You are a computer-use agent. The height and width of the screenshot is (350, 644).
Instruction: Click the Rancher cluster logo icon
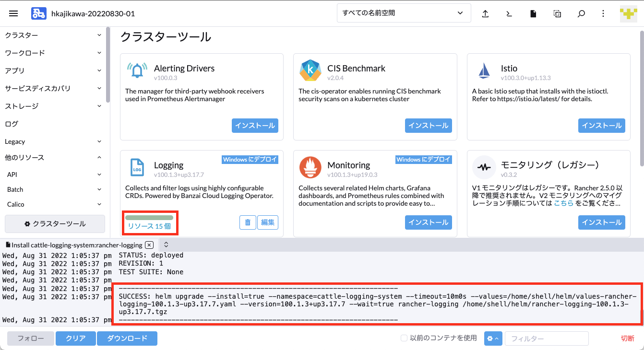point(39,13)
